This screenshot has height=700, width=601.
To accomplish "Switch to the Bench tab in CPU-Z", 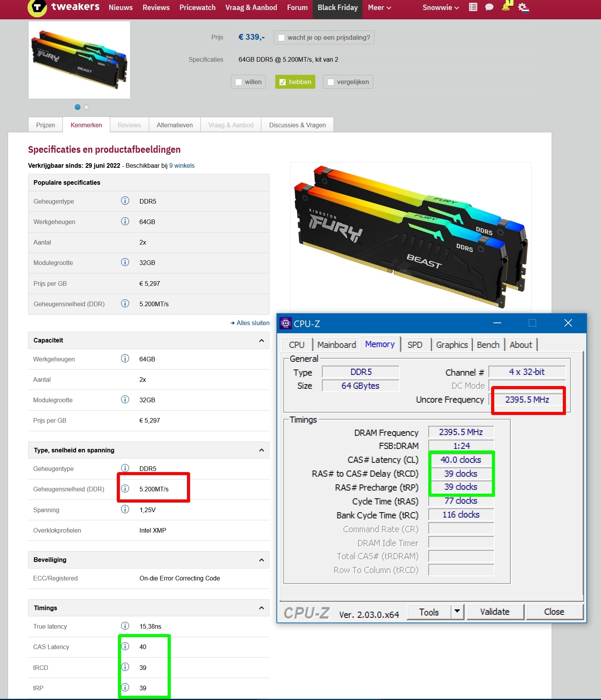I will pos(488,345).
